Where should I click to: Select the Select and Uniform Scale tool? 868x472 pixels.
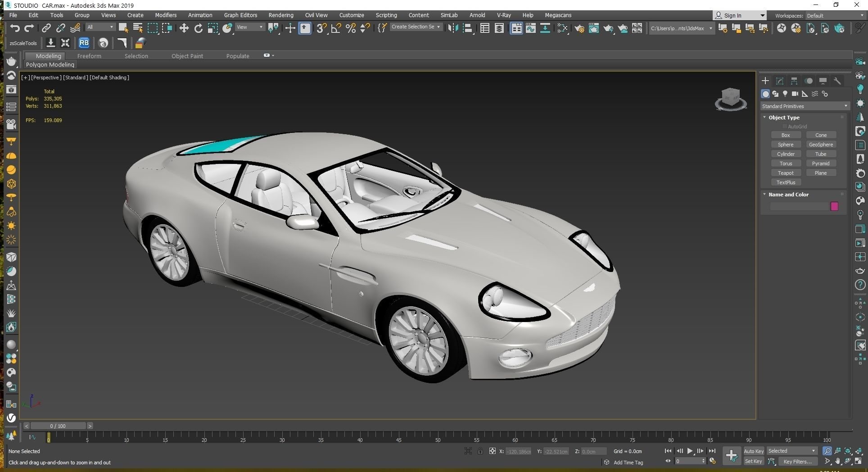(212, 28)
